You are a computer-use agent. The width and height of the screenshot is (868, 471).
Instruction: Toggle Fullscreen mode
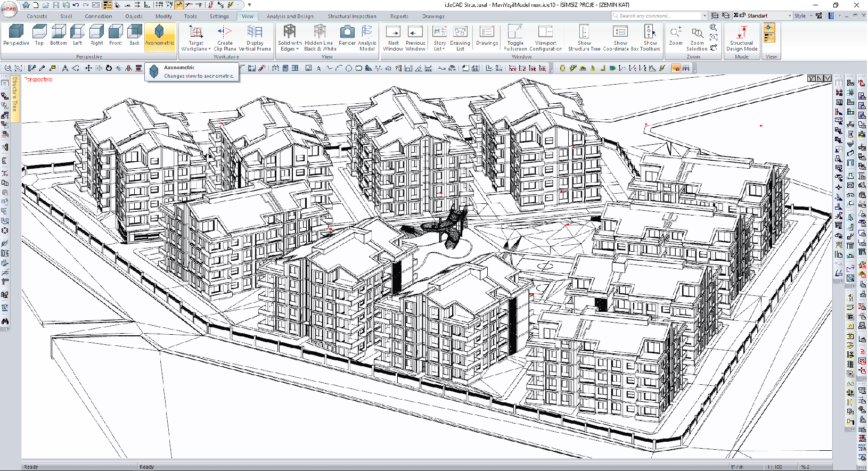click(x=515, y=38)
